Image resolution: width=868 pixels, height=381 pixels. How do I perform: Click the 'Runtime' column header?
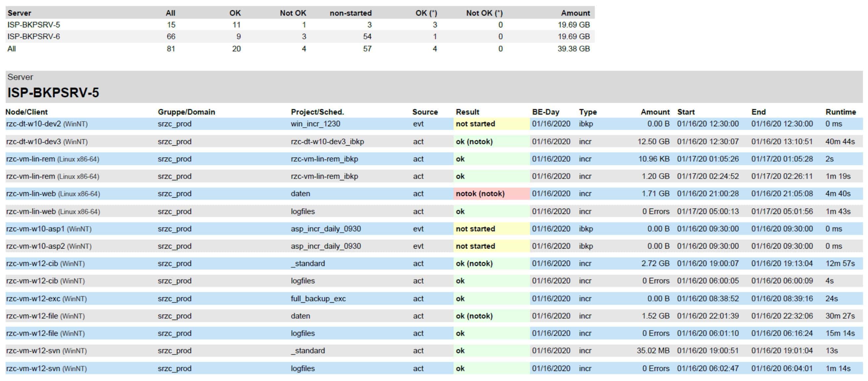click(x=840, y=112)
